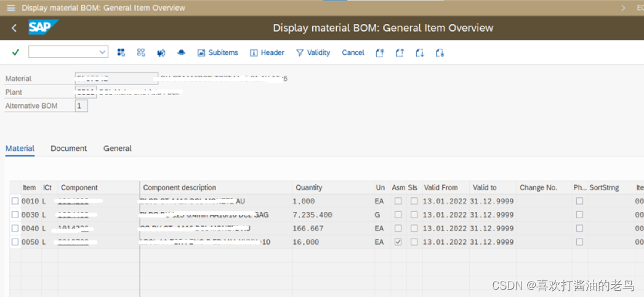
Task: Toggle Ph checkbox for item 0010
Action: tap(579, 201)
